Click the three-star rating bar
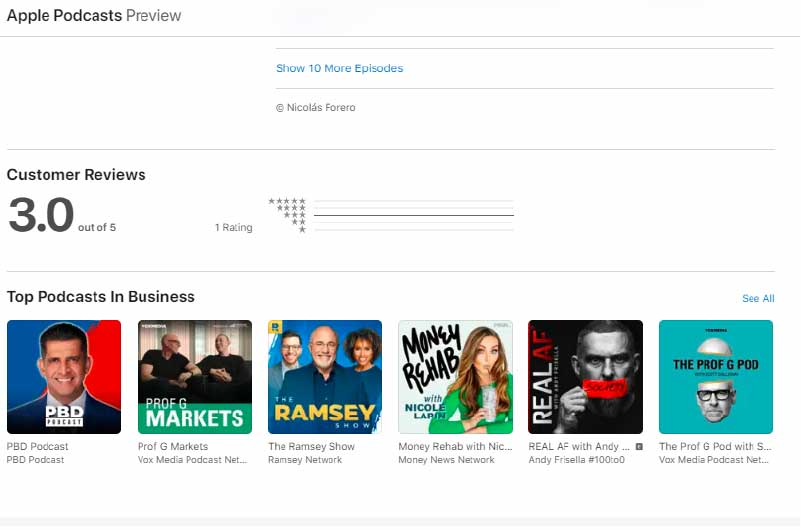The width and height of the screenshot is (801, 531). tap(414, 215)
